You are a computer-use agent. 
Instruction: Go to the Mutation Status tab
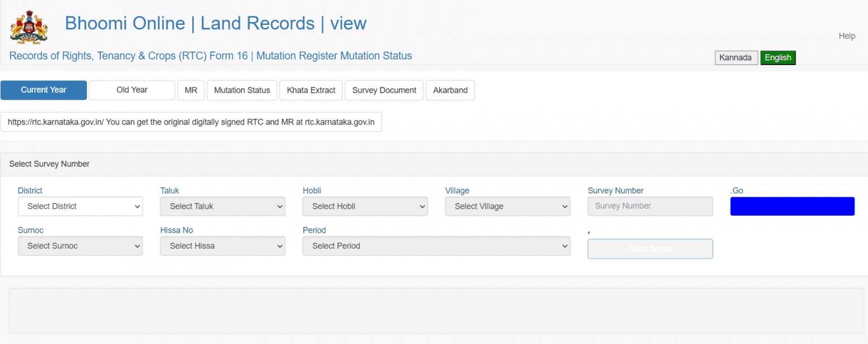click(242, 91)
